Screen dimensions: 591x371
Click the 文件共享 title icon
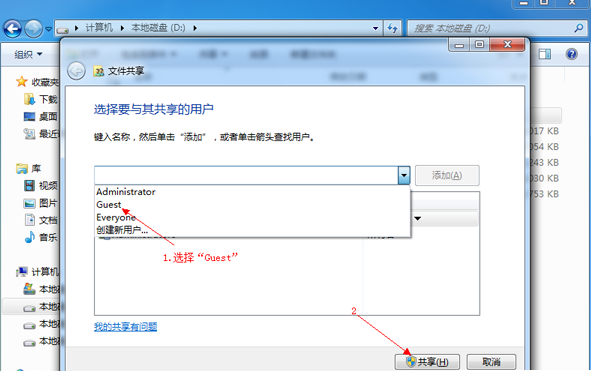[x=99, y=71]
